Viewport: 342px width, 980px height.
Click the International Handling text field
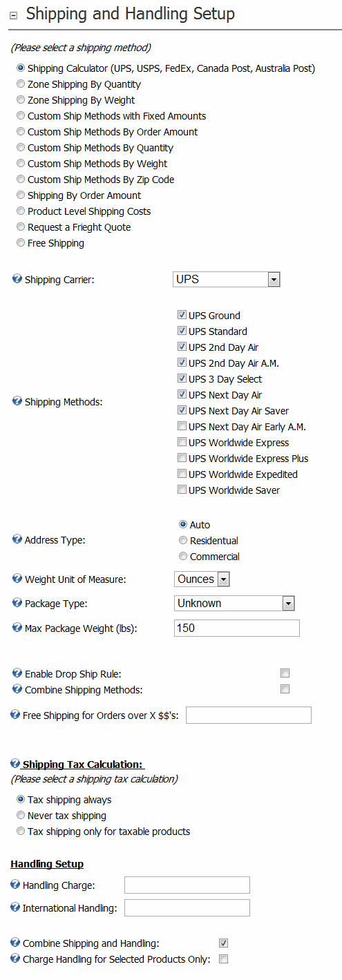tap(187, 907)
